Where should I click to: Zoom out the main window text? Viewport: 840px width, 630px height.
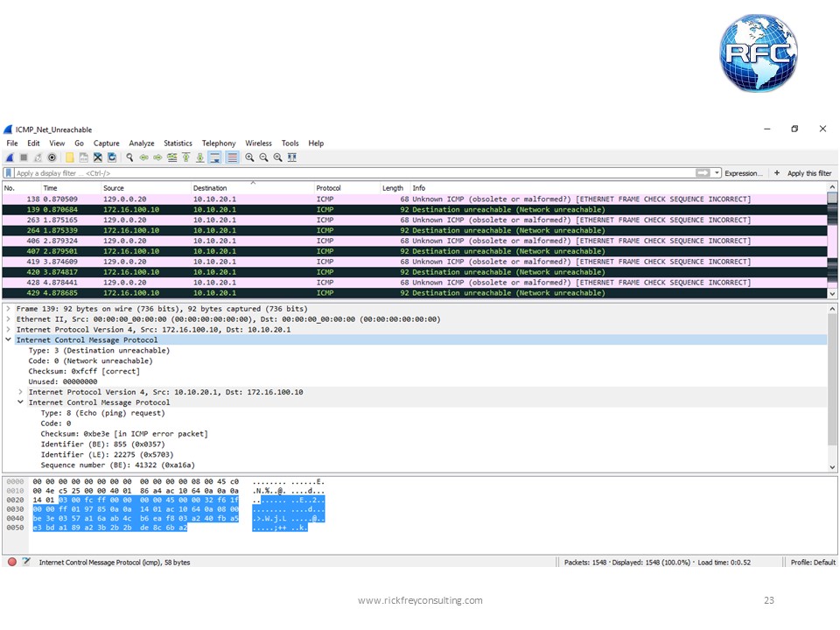[263, 157]
